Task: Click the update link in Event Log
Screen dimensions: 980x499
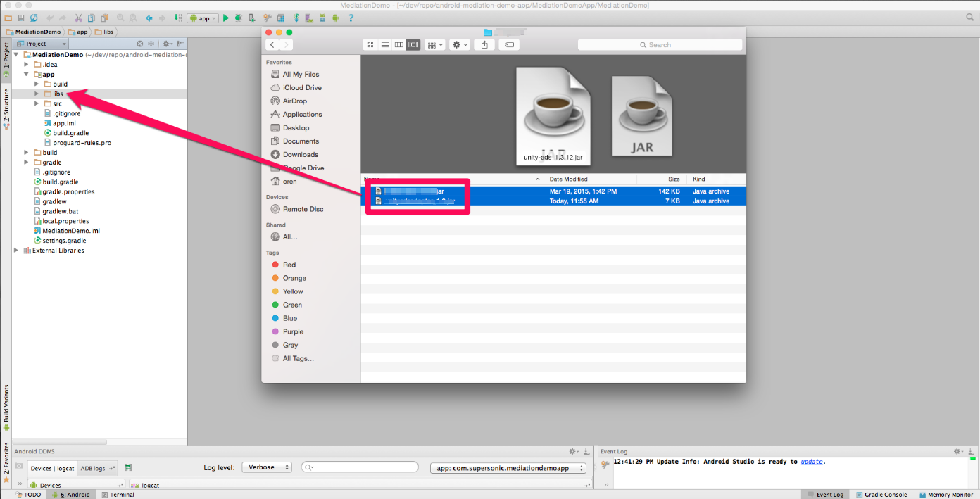Action: coord(812,462)
